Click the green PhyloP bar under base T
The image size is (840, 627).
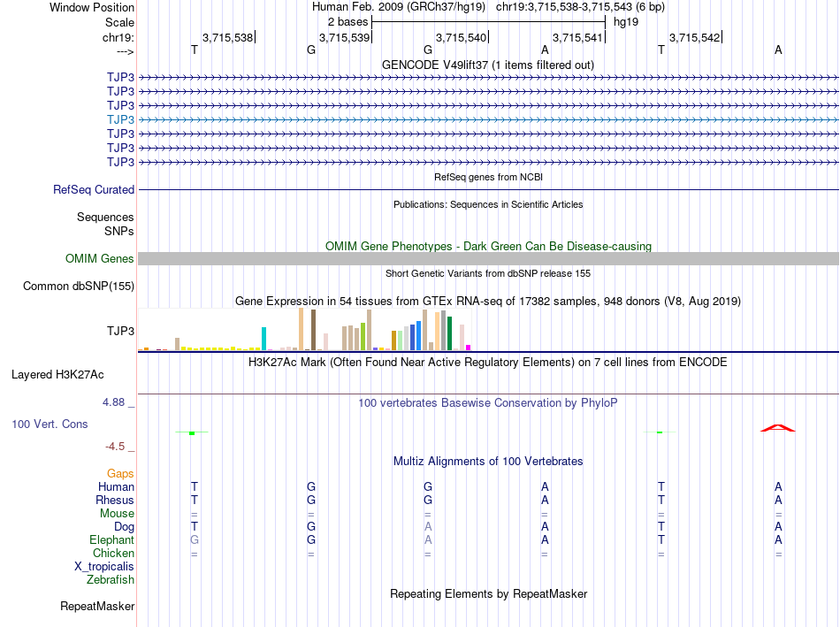(192, 432)
